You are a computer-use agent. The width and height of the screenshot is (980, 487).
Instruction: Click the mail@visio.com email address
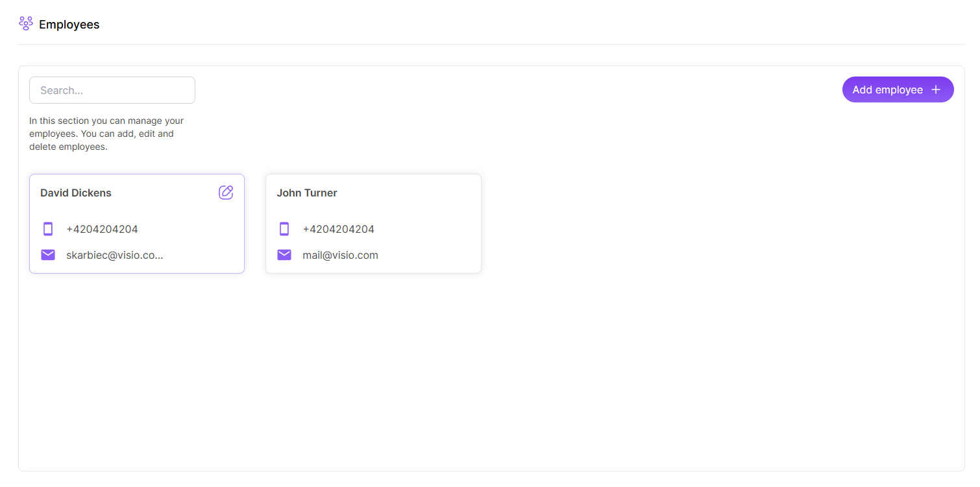tap(340, 255)
